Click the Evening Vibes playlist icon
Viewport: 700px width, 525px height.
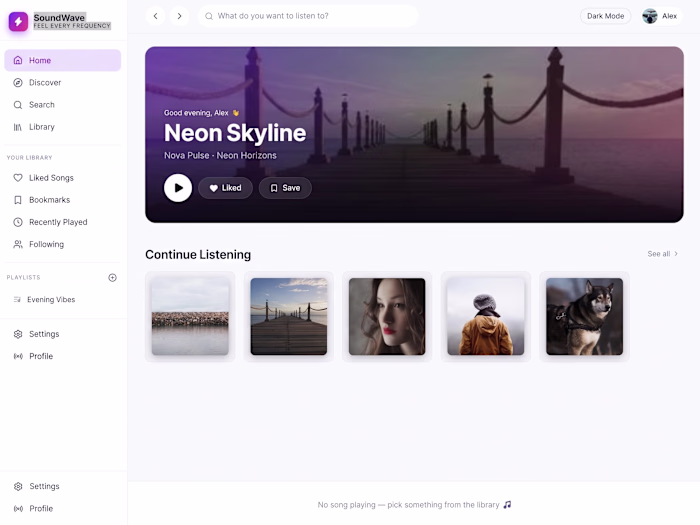[17, 300]
